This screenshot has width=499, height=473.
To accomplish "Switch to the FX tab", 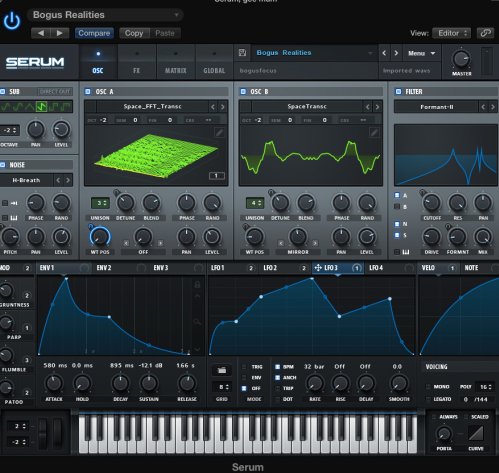I will 136,62.
